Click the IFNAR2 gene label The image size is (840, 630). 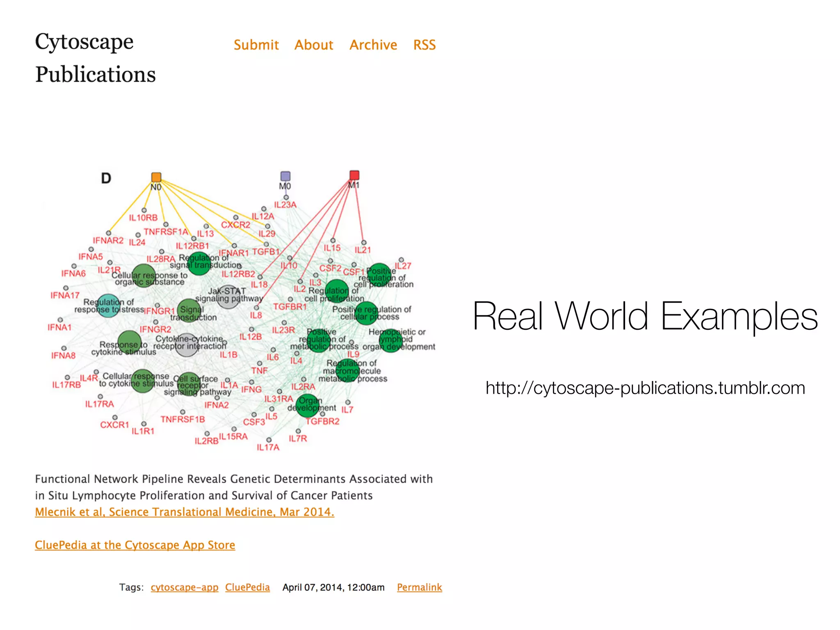point(108,240)
